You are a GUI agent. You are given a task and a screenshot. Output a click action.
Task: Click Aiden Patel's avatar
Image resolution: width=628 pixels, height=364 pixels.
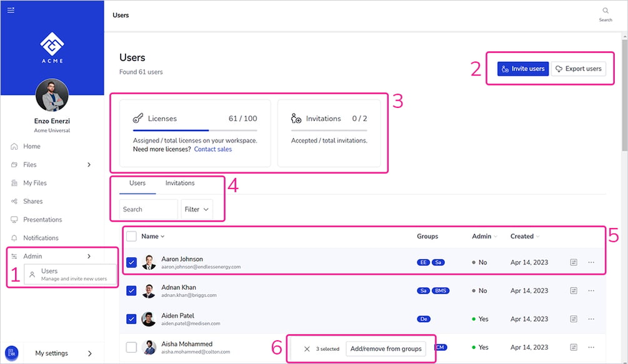[x=149, y=319]
